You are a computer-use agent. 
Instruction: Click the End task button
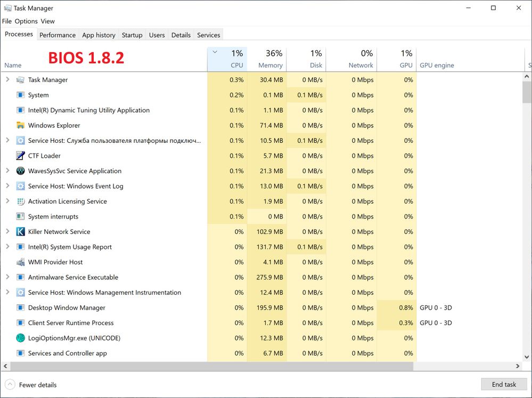click(x=504, y=385)
